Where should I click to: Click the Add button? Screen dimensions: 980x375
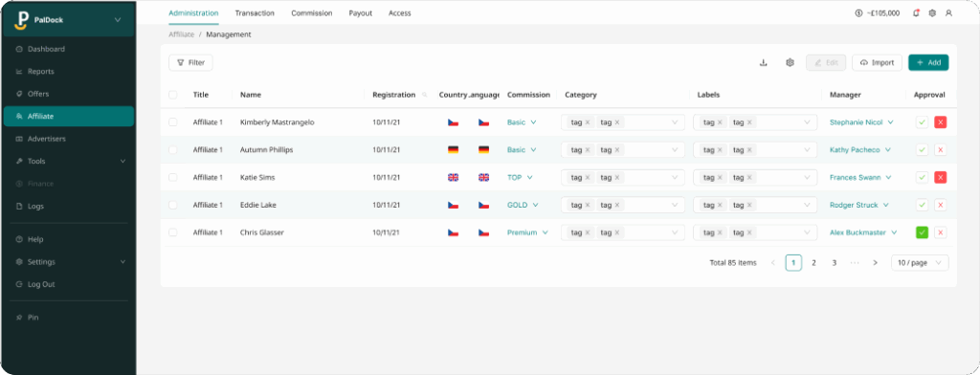click(928, 62)
